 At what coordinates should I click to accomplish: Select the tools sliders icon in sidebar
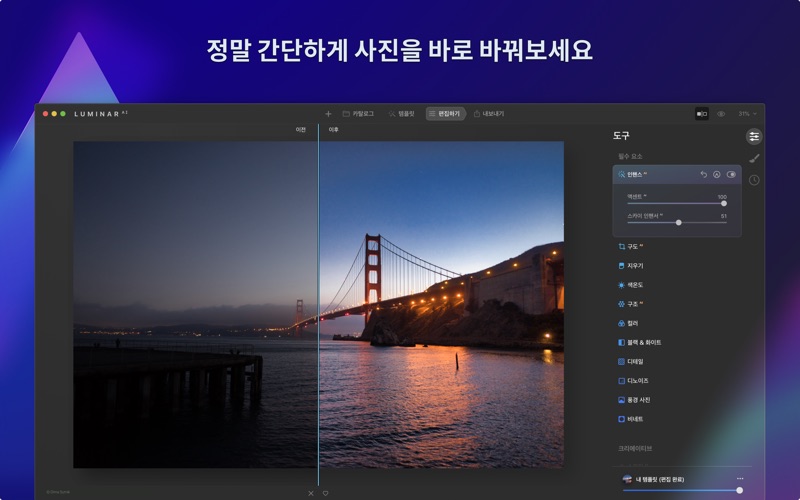[754, 136]
